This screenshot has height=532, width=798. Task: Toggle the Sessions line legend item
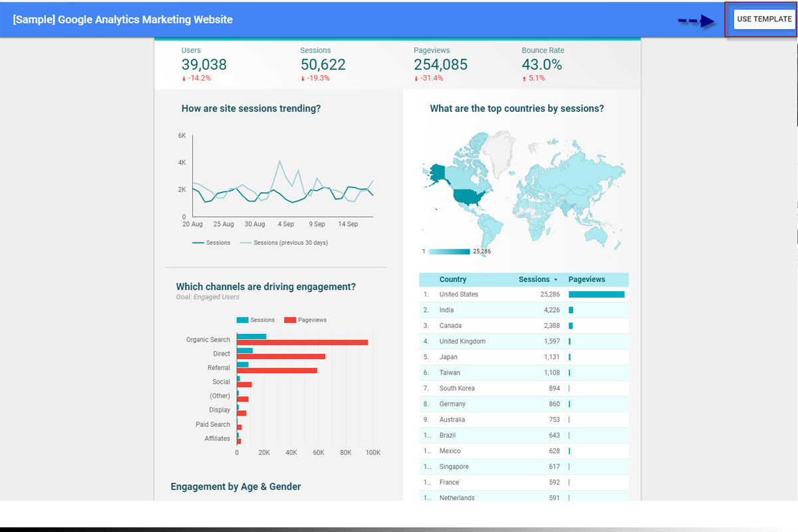[211, 243]
